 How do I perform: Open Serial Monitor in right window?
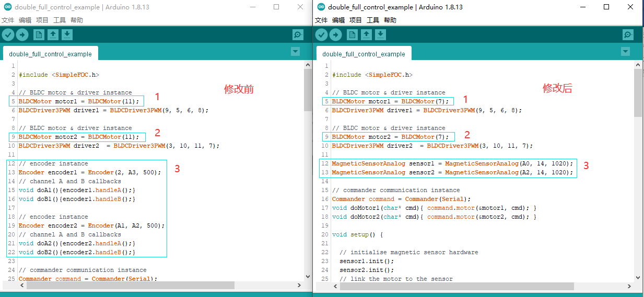point(628,35)
